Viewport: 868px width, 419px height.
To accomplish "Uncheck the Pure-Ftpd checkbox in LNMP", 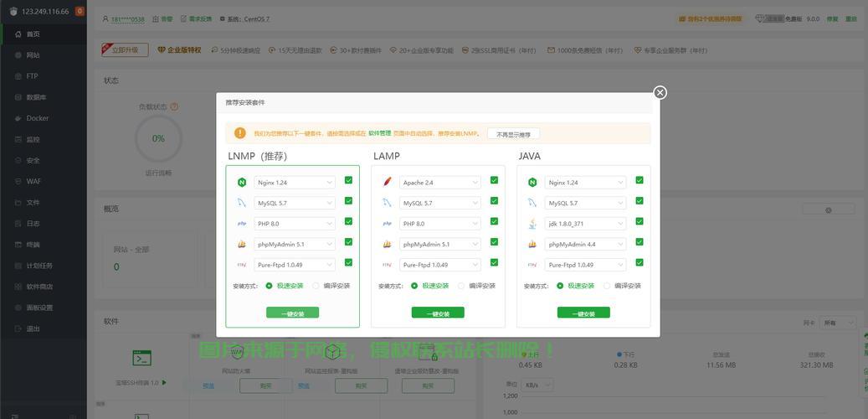I will (x=348, y=262).
